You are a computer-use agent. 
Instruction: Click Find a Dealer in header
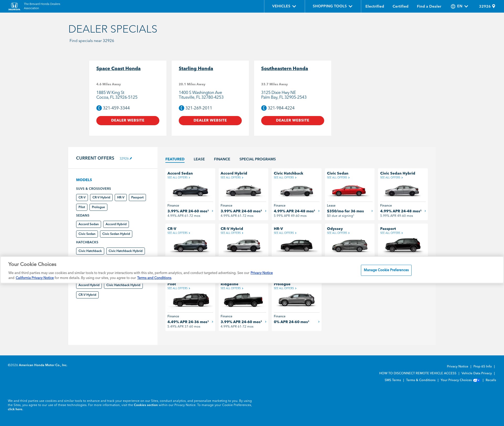[429, 6]
